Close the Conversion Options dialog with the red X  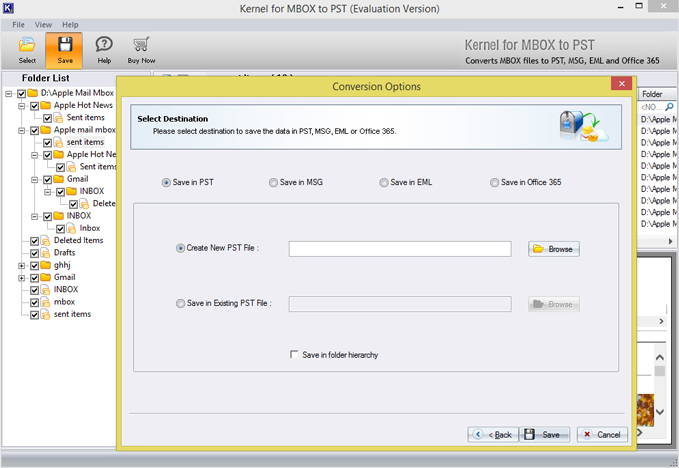pos(621,84)
